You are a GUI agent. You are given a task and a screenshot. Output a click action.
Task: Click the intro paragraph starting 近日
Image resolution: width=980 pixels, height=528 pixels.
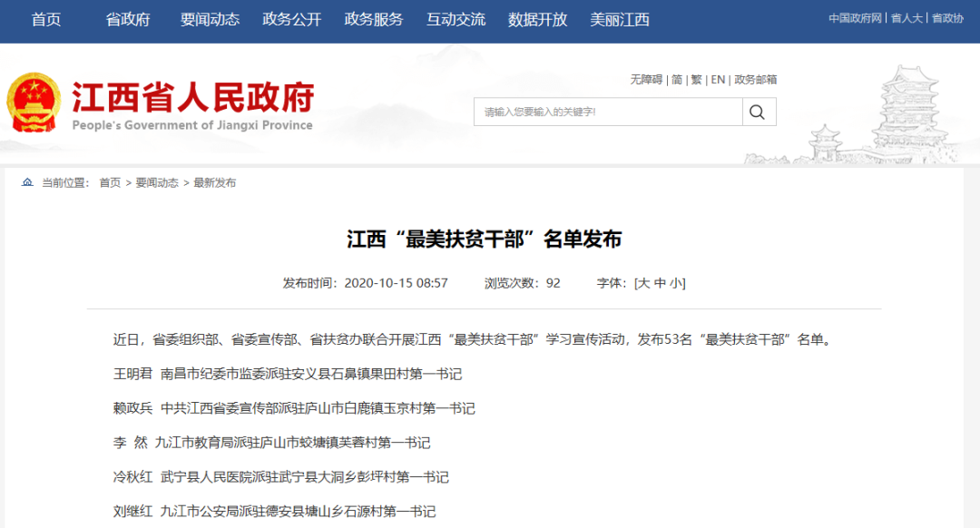click(x=473, y=339)
